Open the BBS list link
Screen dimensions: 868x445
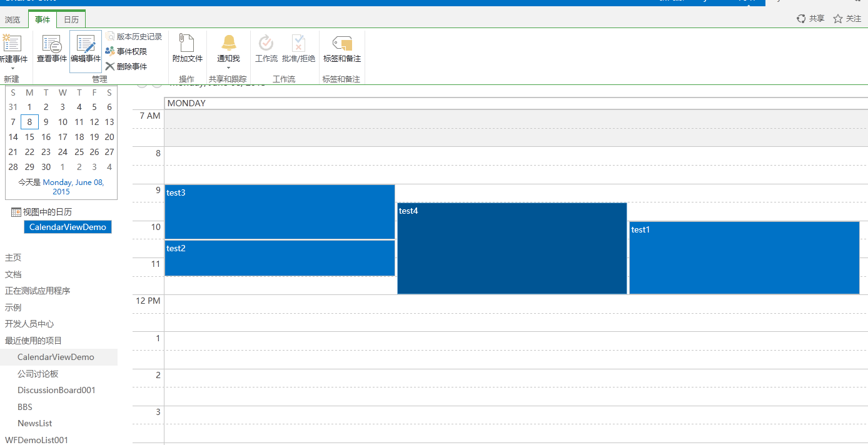25,407
